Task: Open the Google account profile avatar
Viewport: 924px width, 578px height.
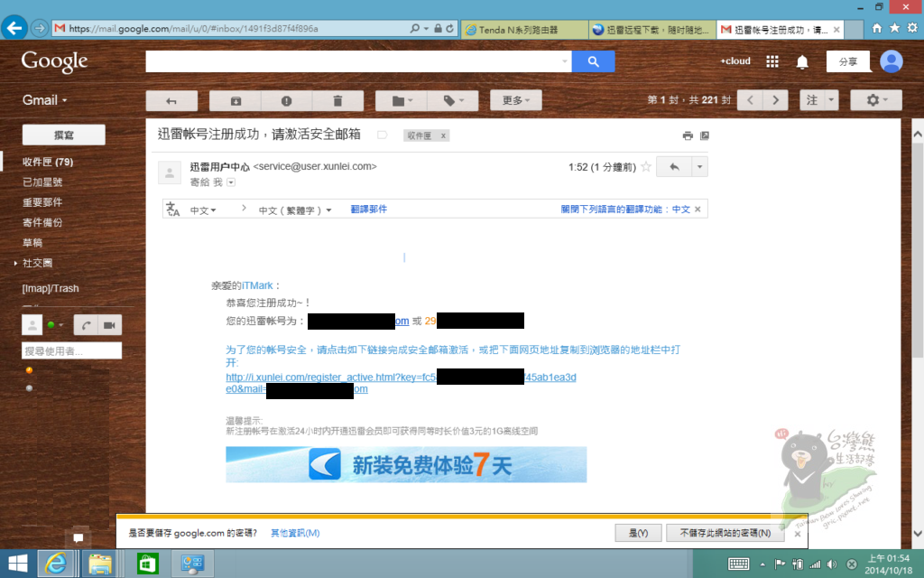Action: pyautogui.click(x=891, y=61)
